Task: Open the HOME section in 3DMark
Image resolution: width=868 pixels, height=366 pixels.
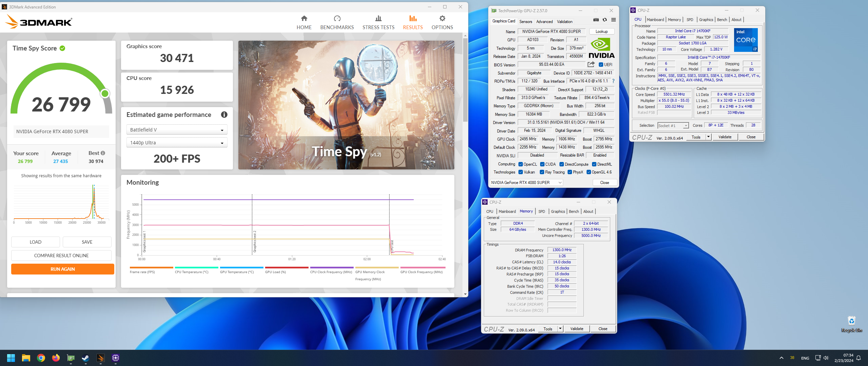Action: point(304,22)
